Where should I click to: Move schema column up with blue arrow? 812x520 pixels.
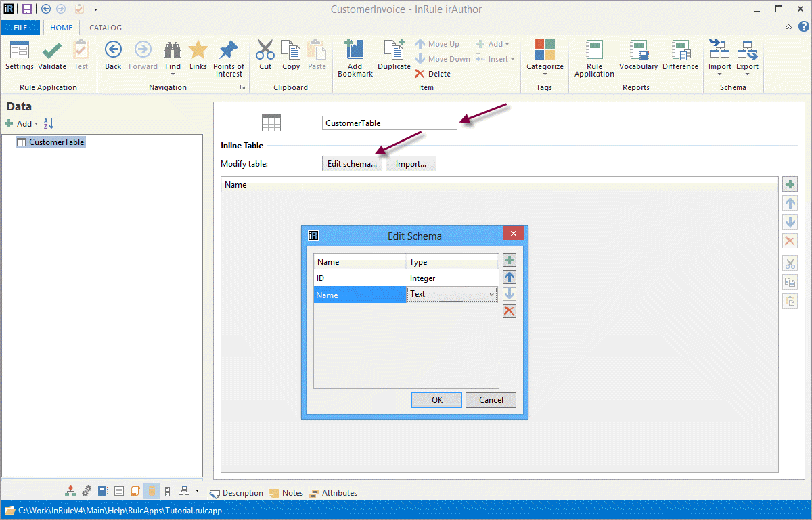(510, 277)
